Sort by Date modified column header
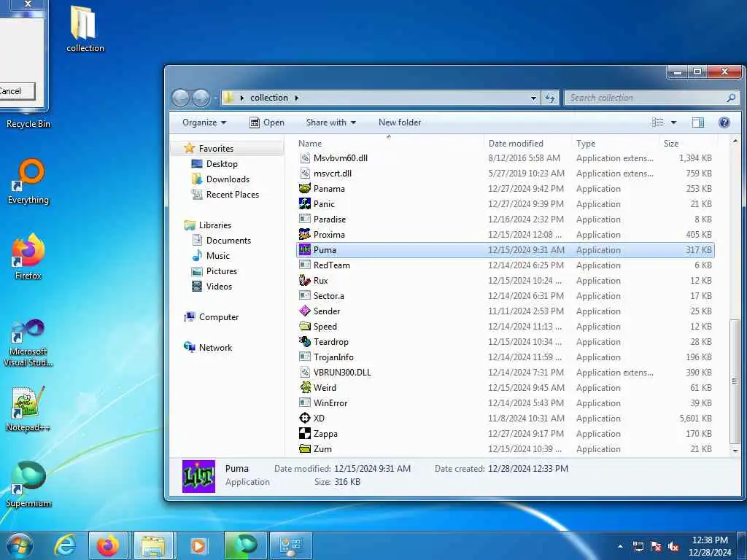 pos(527,144)
